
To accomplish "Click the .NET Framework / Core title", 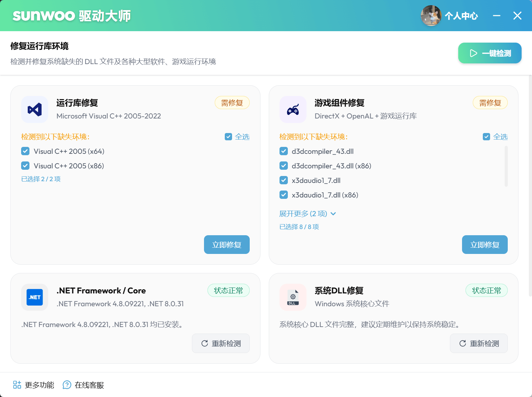I will [101, 291].
